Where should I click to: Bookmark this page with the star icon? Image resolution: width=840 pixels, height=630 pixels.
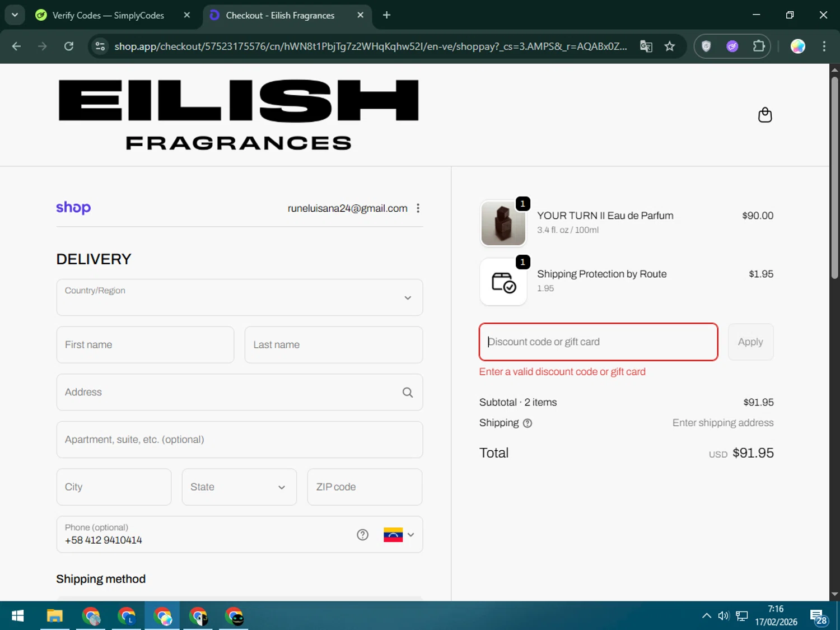(670, 46)
